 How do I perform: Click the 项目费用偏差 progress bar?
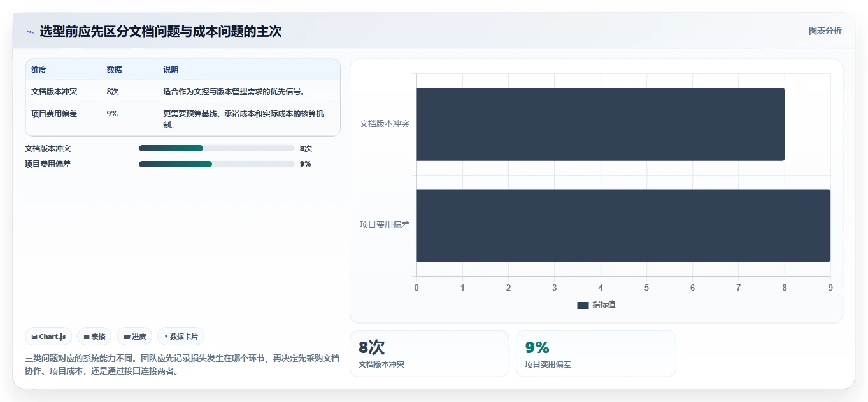tap(217, 164)
